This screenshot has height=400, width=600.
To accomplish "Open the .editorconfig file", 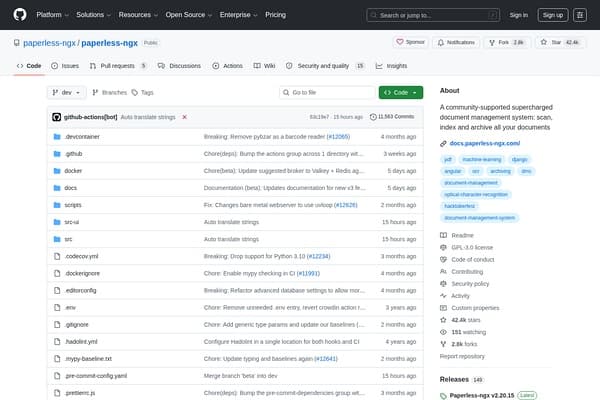I will coord(80,291).
